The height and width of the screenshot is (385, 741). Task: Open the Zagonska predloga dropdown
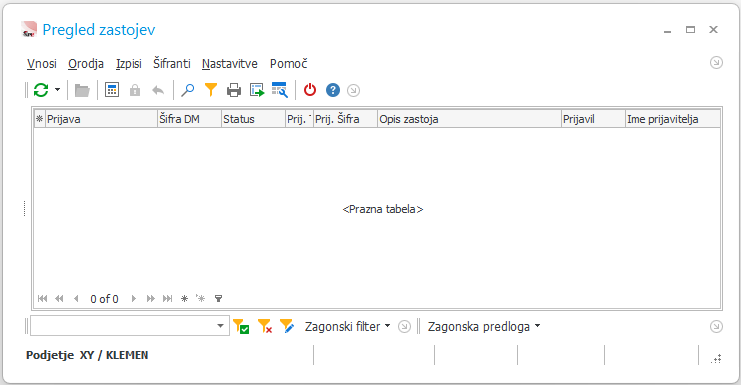click(484, 326)
